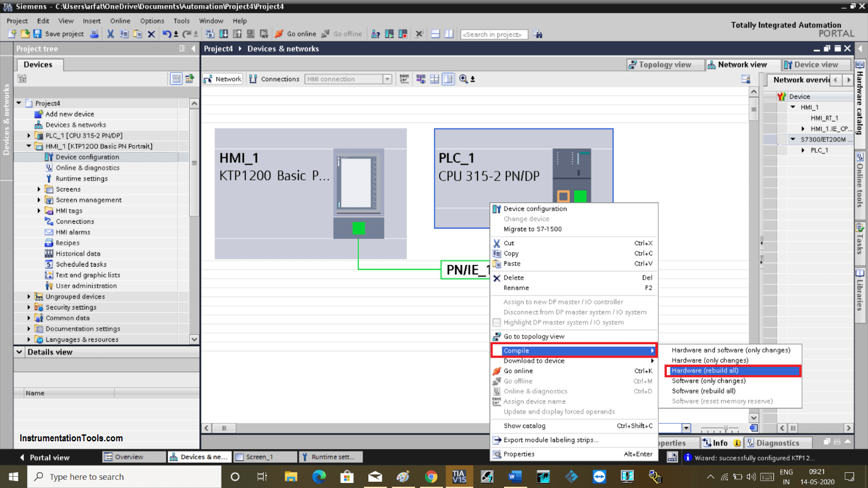Click the Stop CPU toolbar icon
Image resolution: width=868 pixels, height=488 pixels.
402,34
